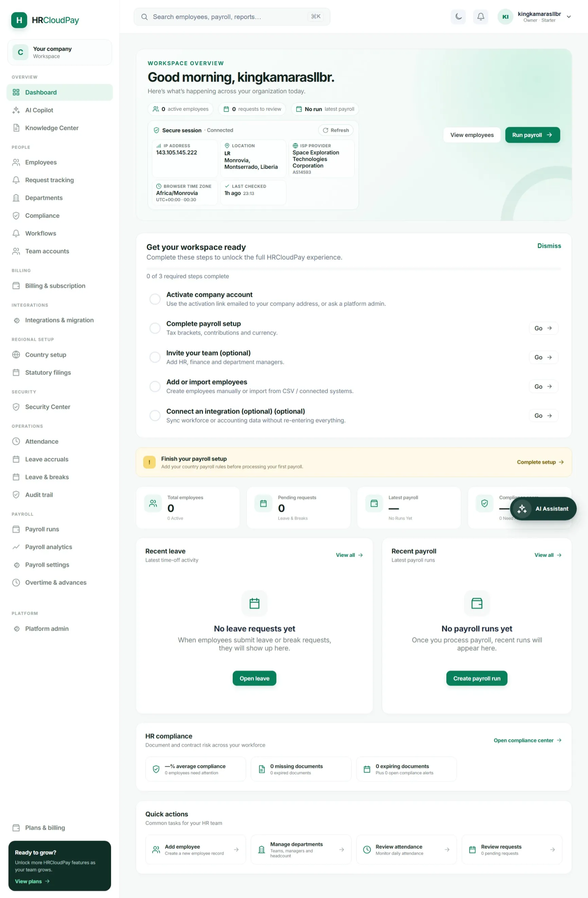Click the secure session shield icon
Image resolution: width=588 pixels, height=898 pixels.
(x=156, y=130)
